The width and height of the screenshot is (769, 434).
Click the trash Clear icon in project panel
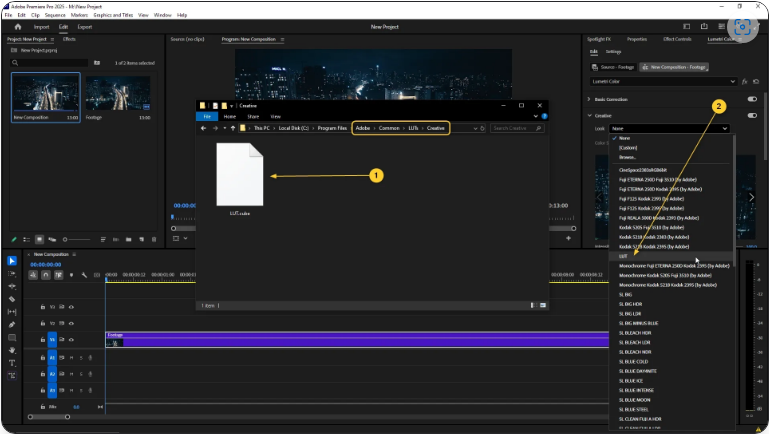coord(154,239)
